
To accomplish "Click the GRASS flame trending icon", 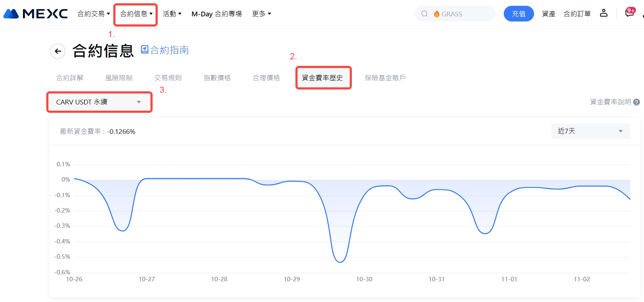I will tap(436, 14).
